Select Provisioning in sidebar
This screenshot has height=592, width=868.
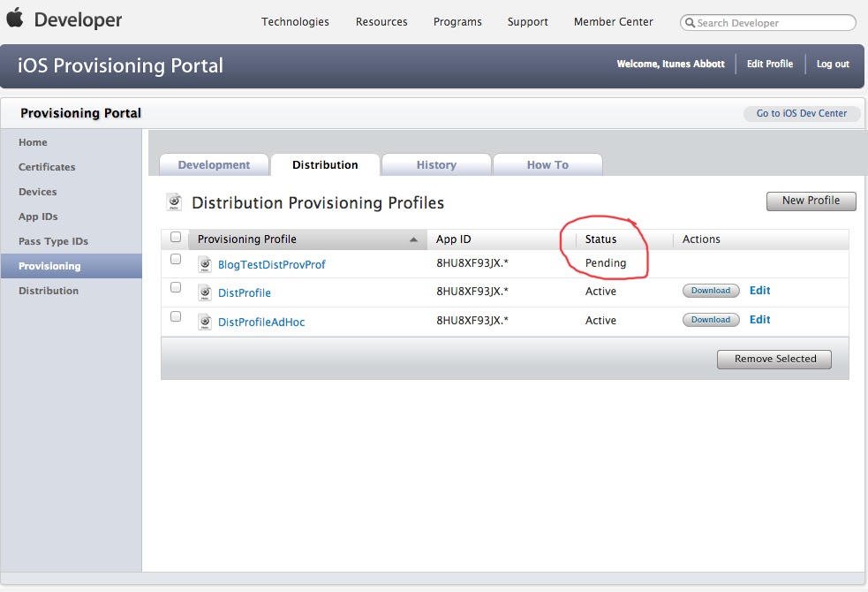[71, 266]
